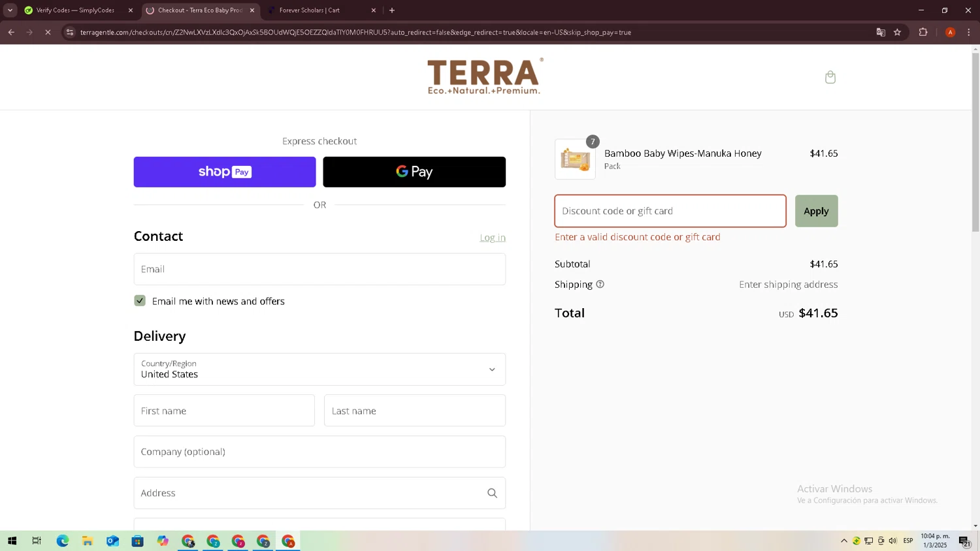
Task: Click the Bamboo Baby Wipes product thumbnail
Action: (575, 159)
